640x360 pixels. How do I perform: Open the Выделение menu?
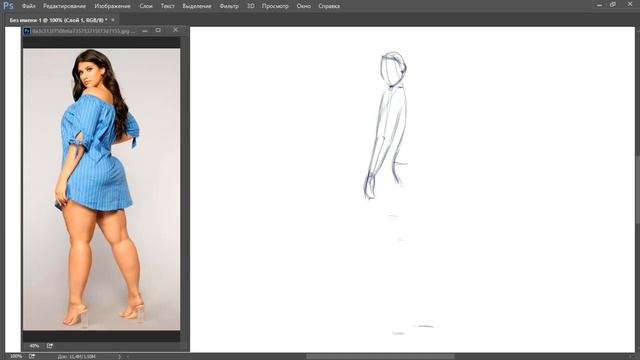pos(197,6)
